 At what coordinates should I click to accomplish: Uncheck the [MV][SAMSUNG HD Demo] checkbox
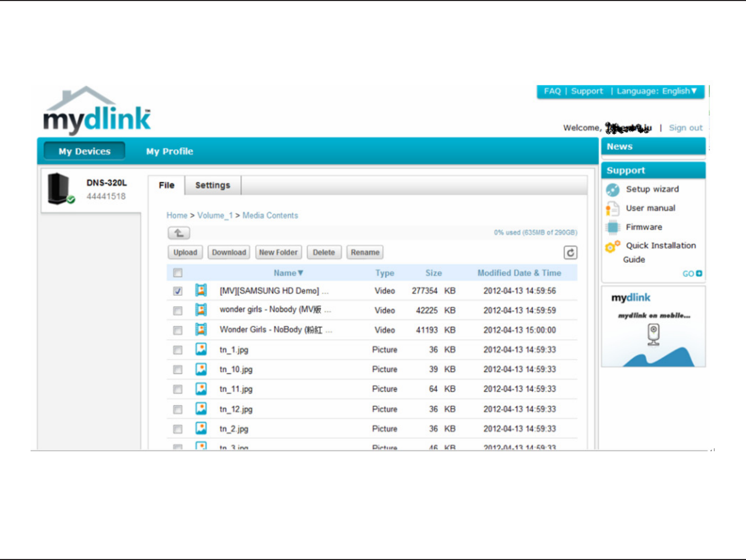click(x=178, y=291)
